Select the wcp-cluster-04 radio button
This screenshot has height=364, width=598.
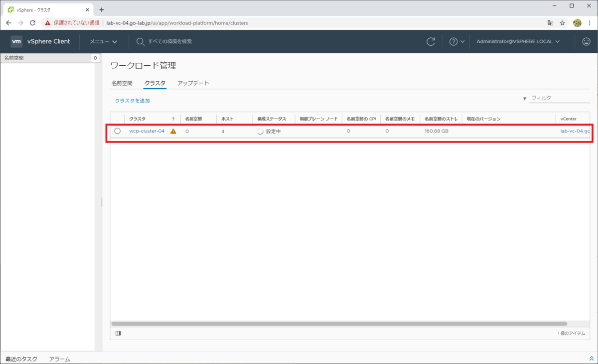118,131
